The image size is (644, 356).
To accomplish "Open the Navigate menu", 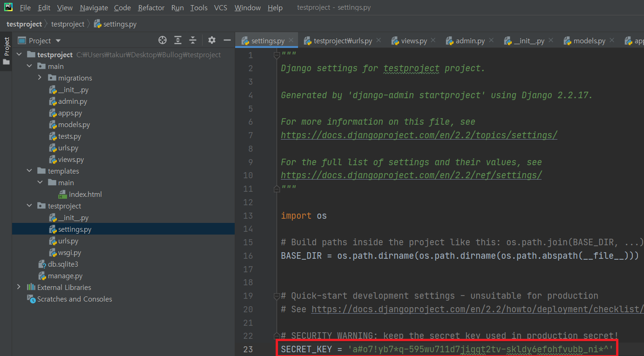I will 94,8.
